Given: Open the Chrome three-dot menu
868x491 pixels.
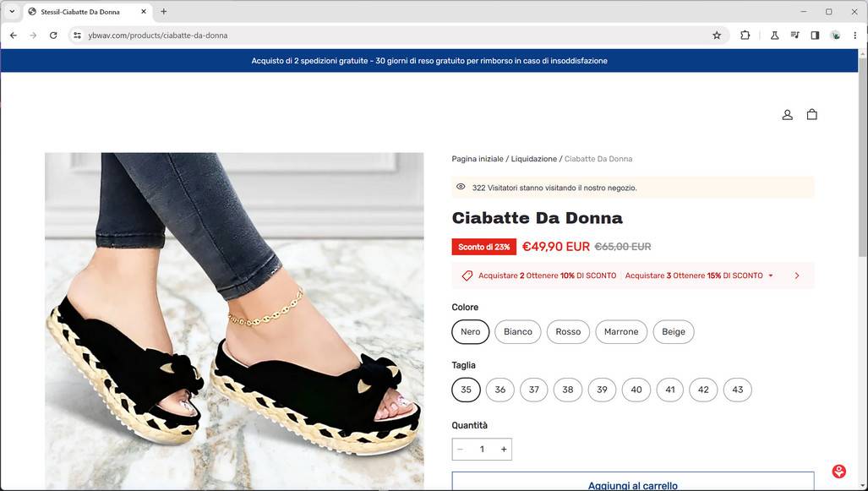Looking at the screenshot, I should [855, 35].
